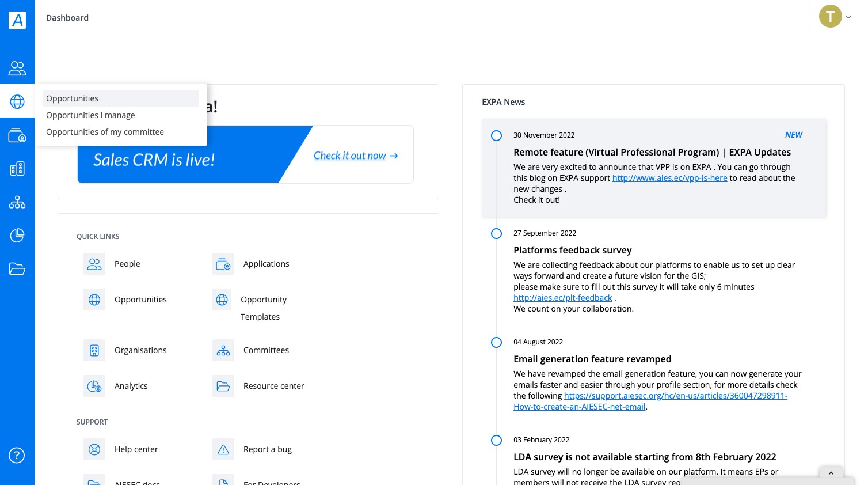Click the Remote feature EXPA Updates headline

point(652,152)
